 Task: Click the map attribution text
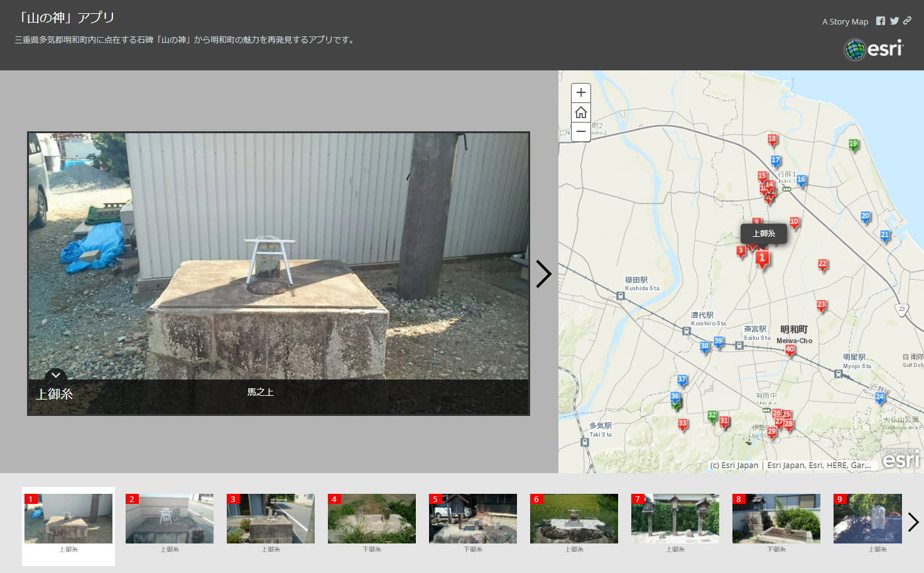click(790, 466)
